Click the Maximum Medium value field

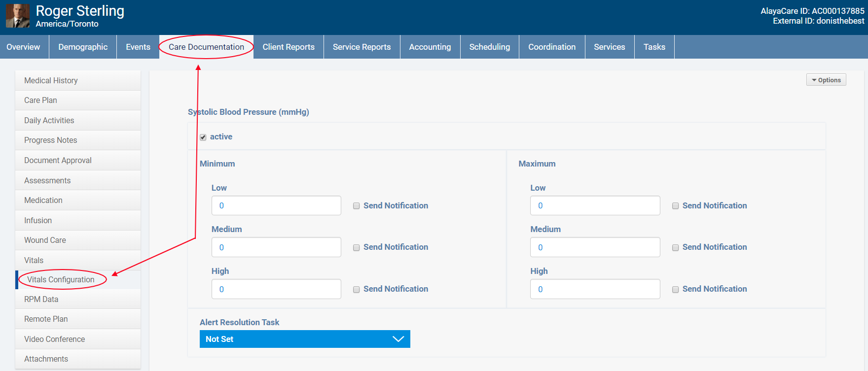[x=594, y=247]
